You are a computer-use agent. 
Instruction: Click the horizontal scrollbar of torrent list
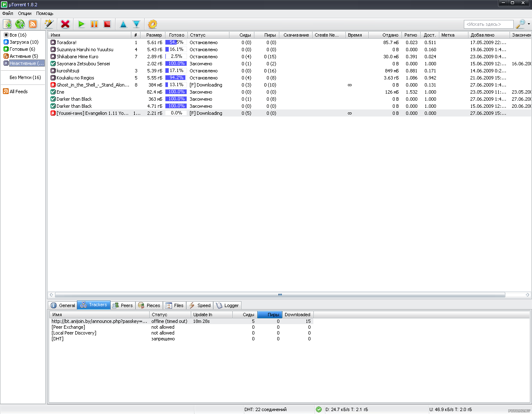[x=280, y=295]
